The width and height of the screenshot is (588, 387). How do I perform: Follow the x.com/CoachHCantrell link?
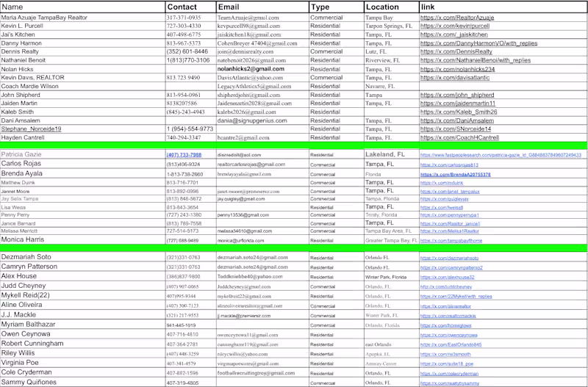click(460, 137)
